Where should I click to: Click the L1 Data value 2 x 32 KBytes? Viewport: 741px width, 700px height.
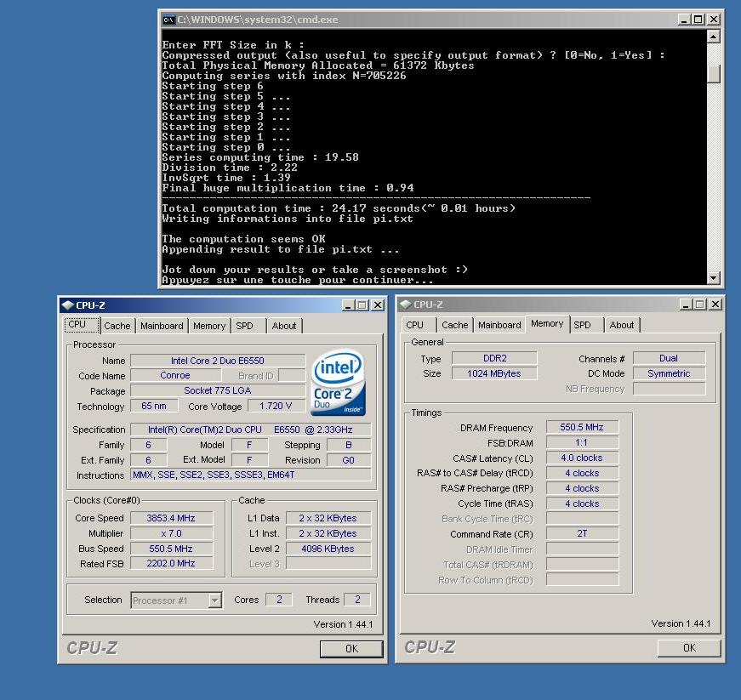click(x=328, y=518)
